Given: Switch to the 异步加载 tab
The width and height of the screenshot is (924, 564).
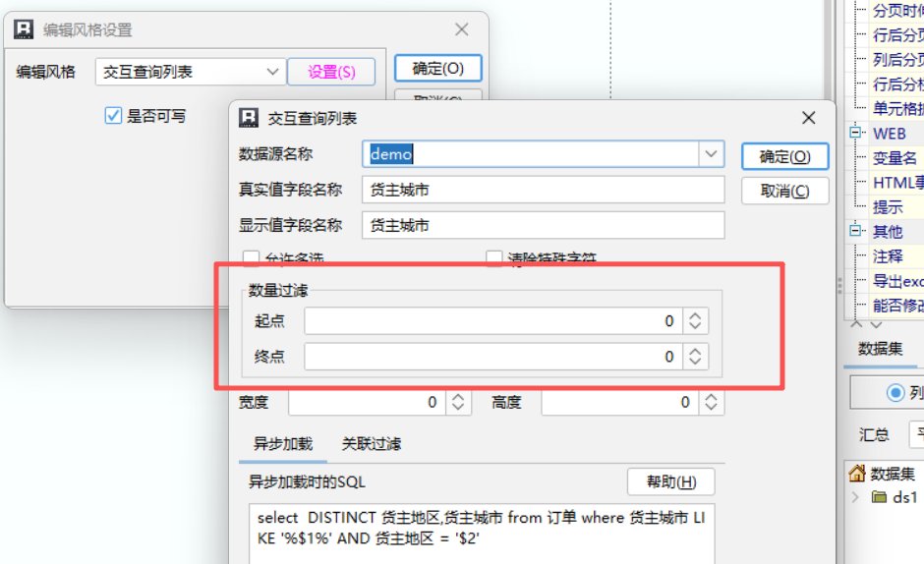Looking at the screenshot, I should click(283, 444).
